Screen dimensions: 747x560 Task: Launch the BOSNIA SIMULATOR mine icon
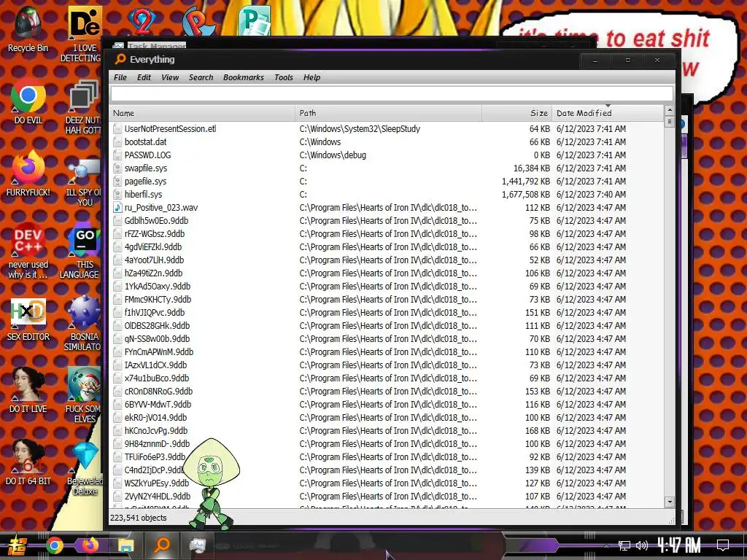coord(83,324)
